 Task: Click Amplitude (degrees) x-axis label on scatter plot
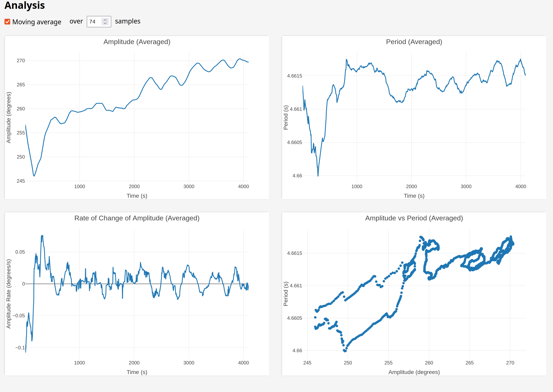[414, 372]
